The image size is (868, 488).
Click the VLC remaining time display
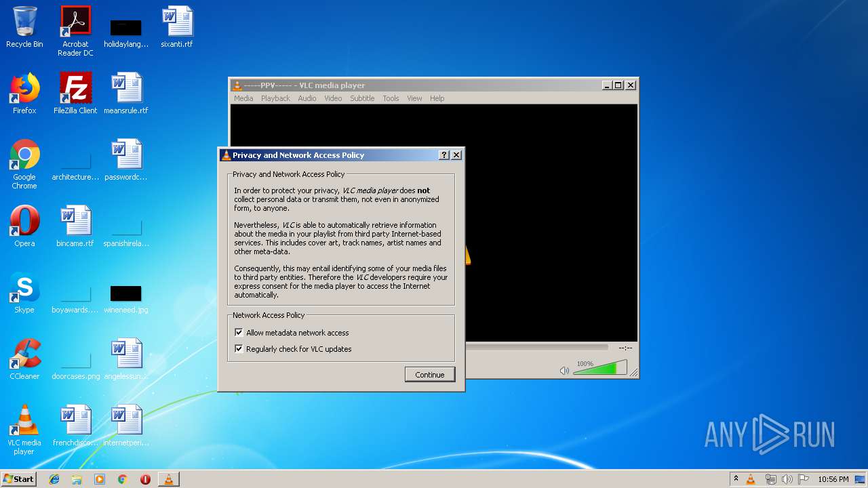coord(625,348)
